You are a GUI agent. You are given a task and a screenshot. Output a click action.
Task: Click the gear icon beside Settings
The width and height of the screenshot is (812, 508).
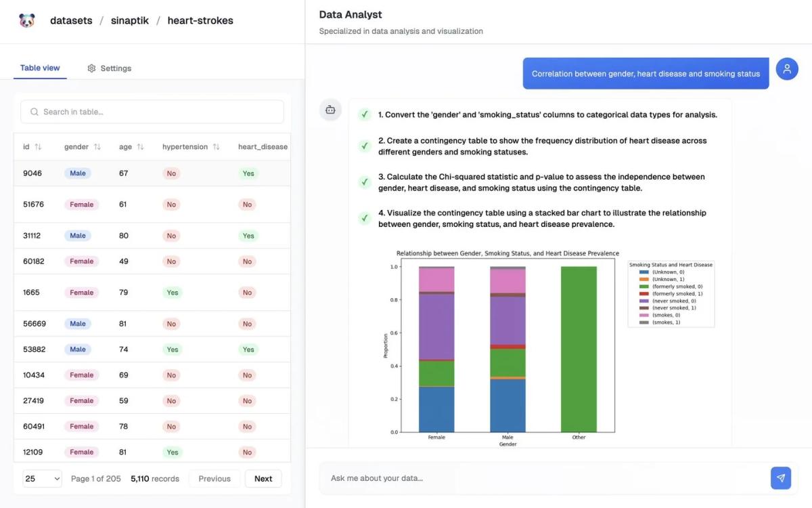pos(91,68)
